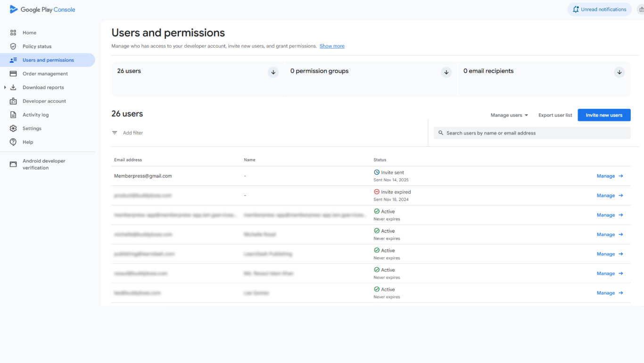The image size is (644, 363).
Task: View the Activity log
Action: click(x=36, y=114)
